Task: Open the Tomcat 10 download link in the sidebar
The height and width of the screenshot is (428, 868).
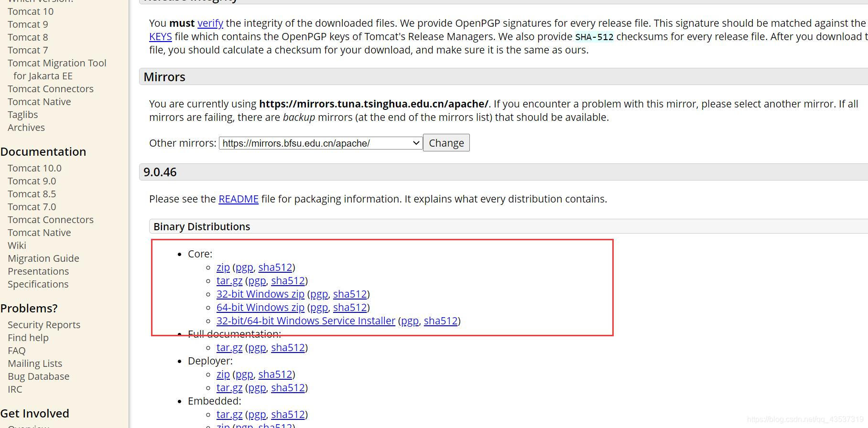Action: 31,11
